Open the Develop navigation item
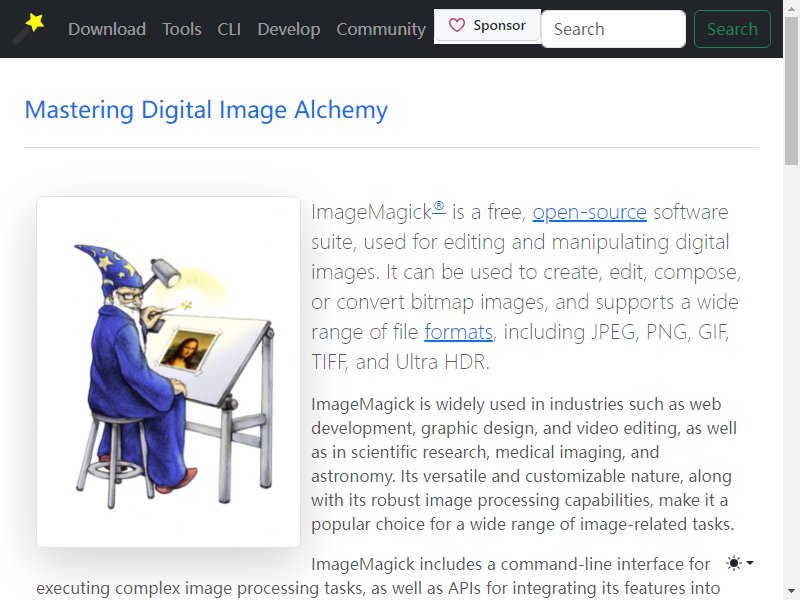Screen dimensions: 800x600 point(289,29)
